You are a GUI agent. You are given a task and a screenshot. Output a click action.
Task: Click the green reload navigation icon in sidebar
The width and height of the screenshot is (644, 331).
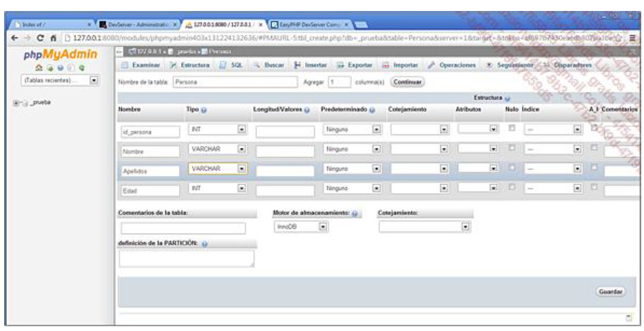[82, 68]
